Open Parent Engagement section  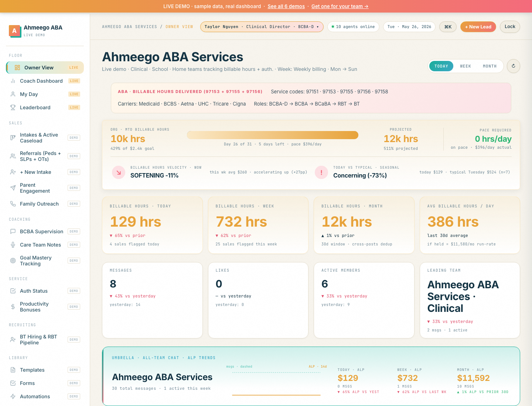click(45, 188)
